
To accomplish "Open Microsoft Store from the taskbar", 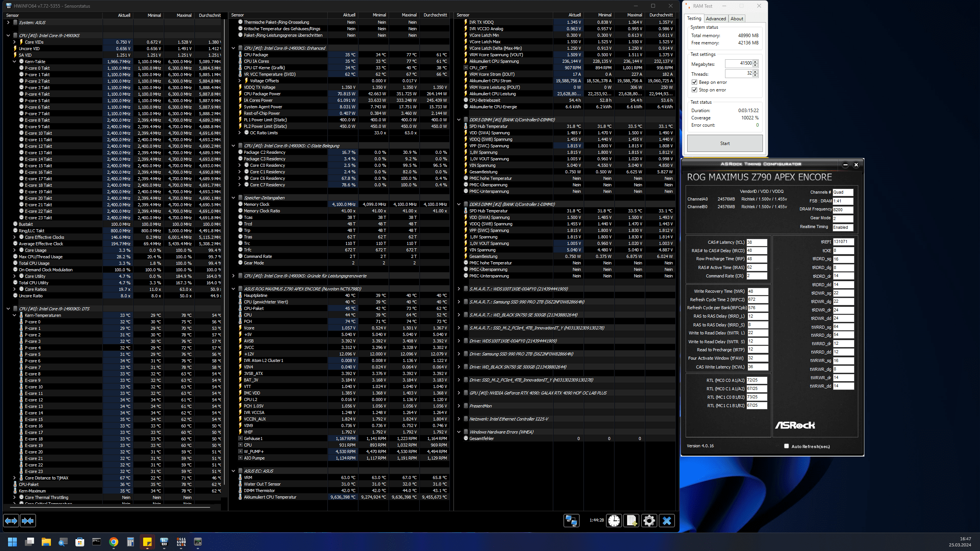I will [x=80, y=542].
